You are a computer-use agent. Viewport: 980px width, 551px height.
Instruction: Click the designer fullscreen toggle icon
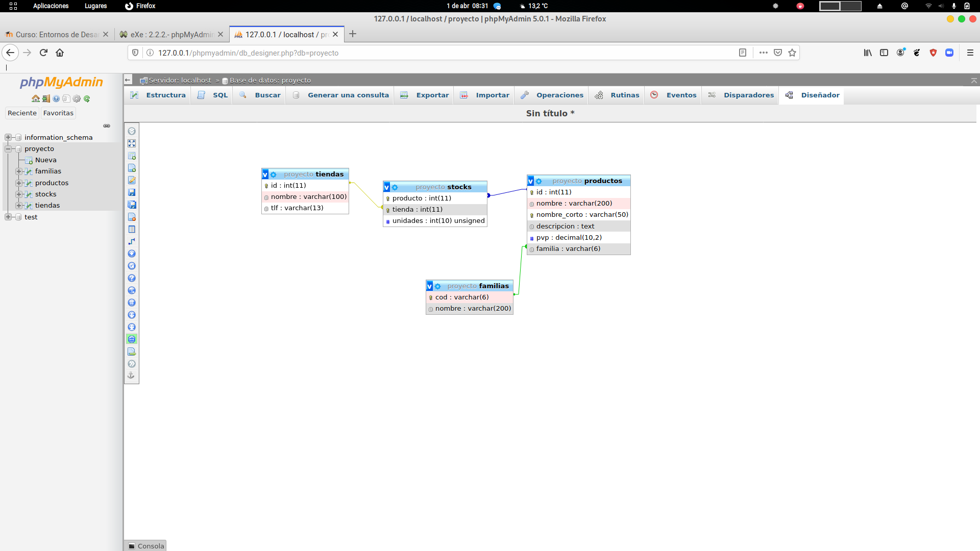(132, 143)
